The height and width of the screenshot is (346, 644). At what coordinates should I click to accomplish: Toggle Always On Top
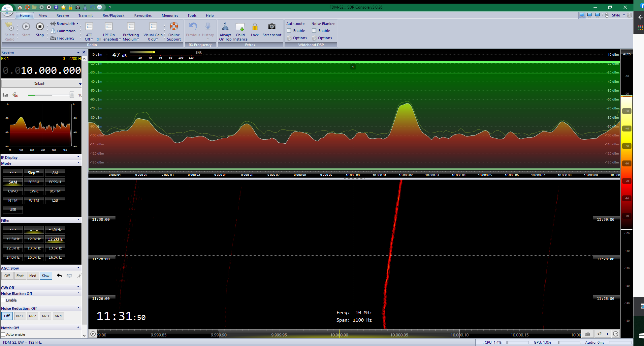click(x=225, y=27)
